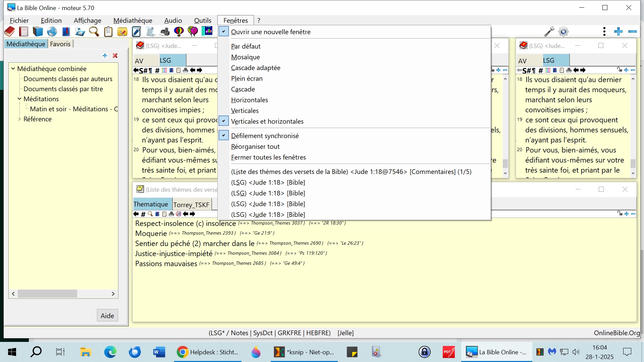
Task: Open the globe icon in toolbar
Action: click(52, 32)
